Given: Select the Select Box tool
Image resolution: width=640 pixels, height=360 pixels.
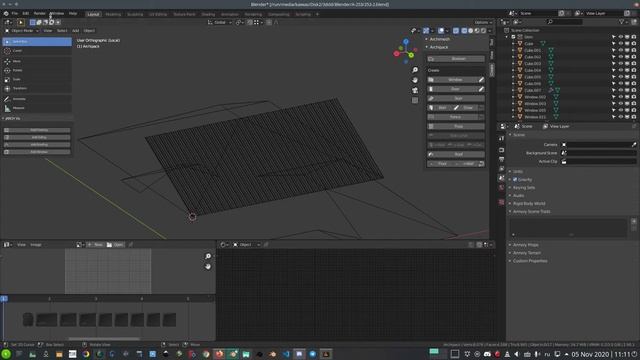Looking at the screenshot, I should [x=37, y=41].
